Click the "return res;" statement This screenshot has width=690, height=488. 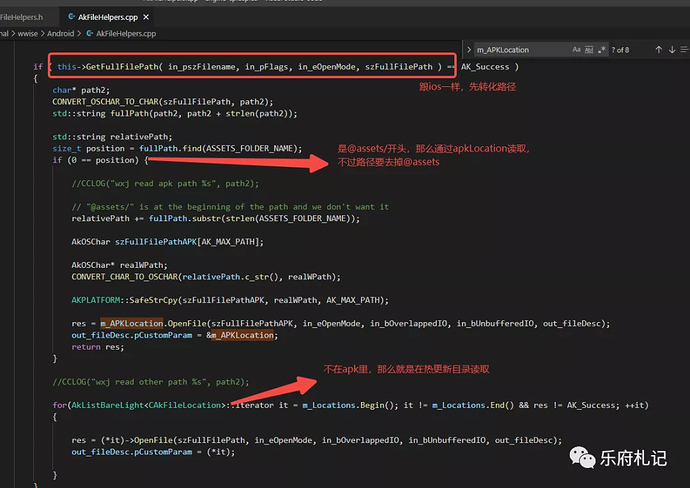tap(98, 347)
